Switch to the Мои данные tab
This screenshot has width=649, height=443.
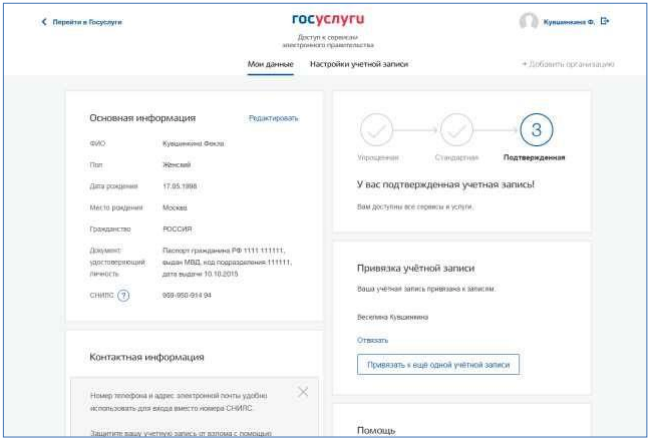[270, 64]
